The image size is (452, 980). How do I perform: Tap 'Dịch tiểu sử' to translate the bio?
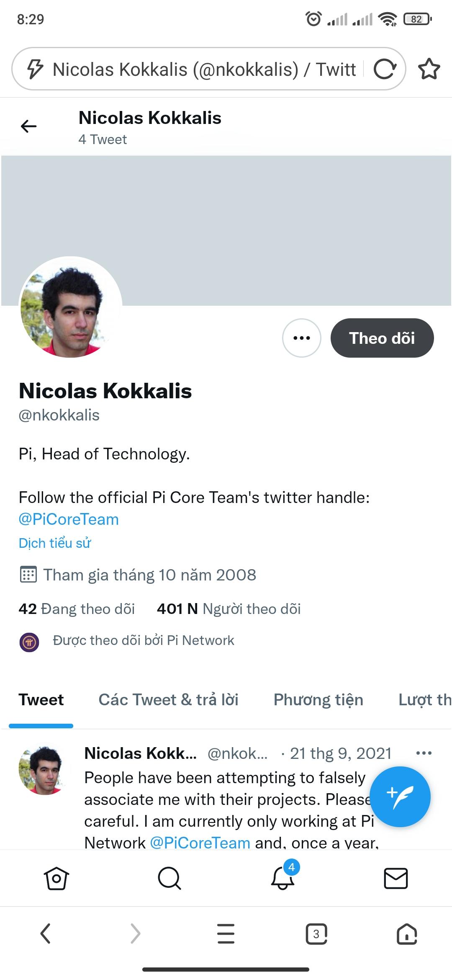(55, 543)
